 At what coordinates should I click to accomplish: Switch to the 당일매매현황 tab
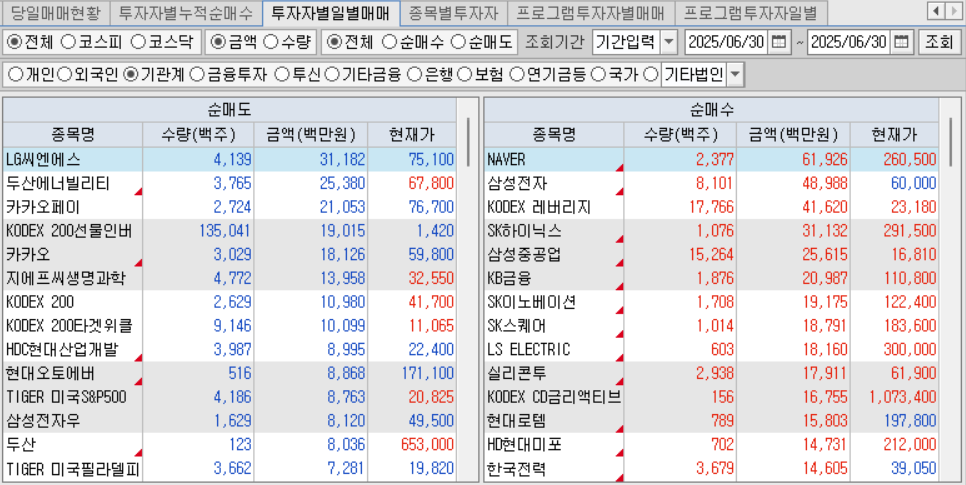pos(55,12)
